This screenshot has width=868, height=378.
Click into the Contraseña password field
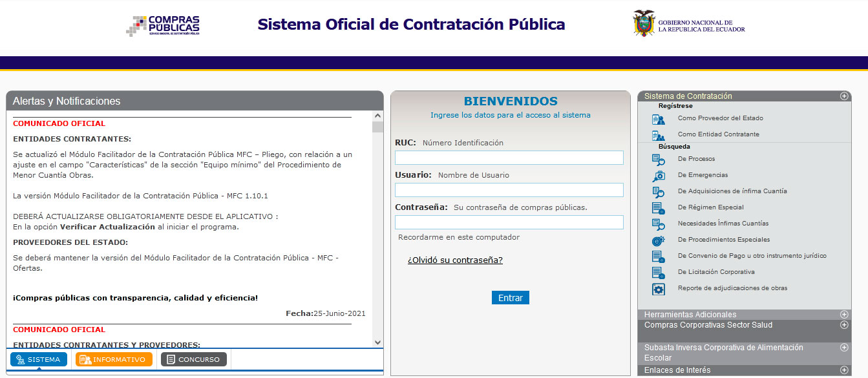[x=509, y=222]
